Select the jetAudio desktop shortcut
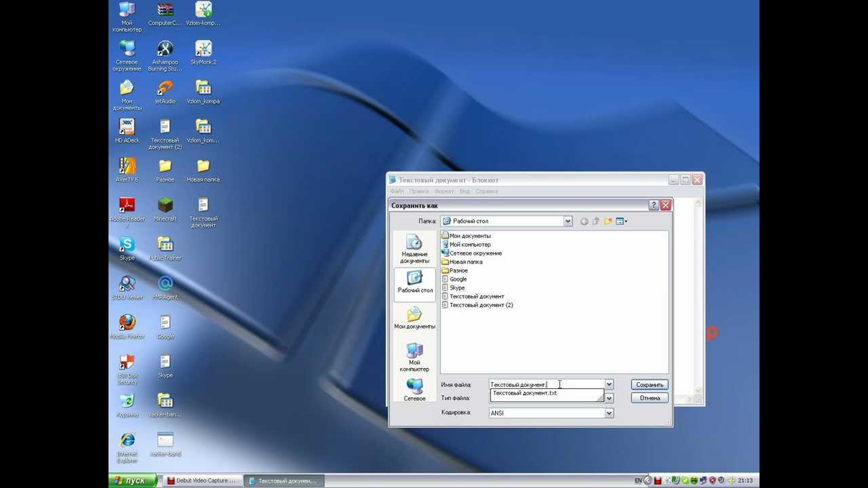The height and width of the screenshot is (488, 868). click(165, 93)
